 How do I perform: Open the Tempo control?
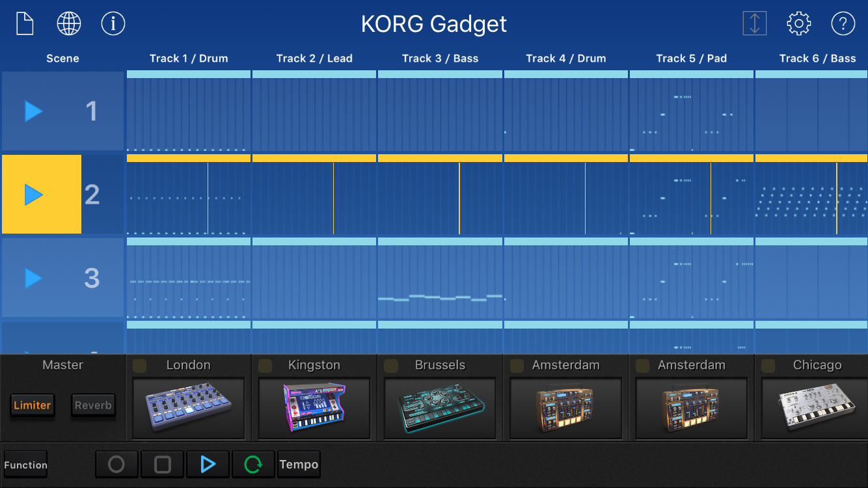299,464
